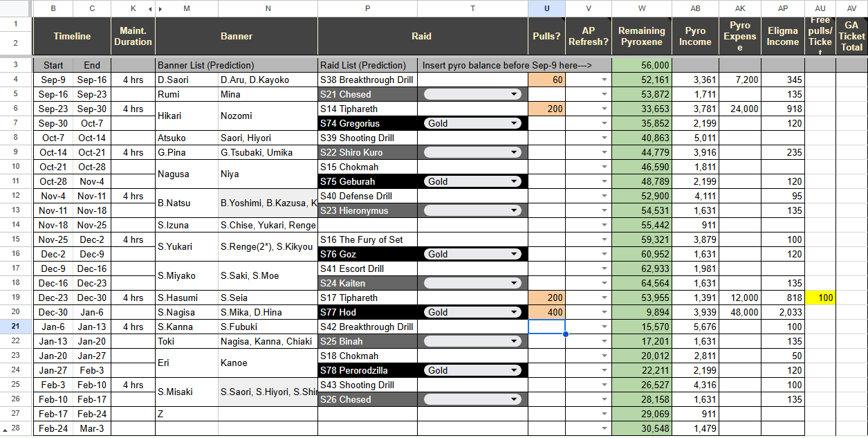Click the S17 Tiphareth cell
The height and width of the screenshot is (438, 868).
pos(367,298)
